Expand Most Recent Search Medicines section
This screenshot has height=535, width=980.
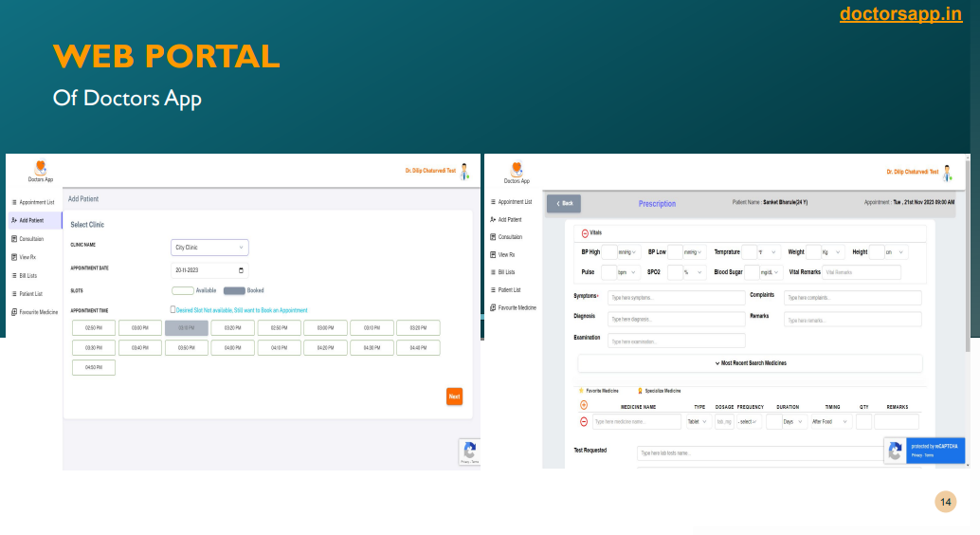[750, 363]
